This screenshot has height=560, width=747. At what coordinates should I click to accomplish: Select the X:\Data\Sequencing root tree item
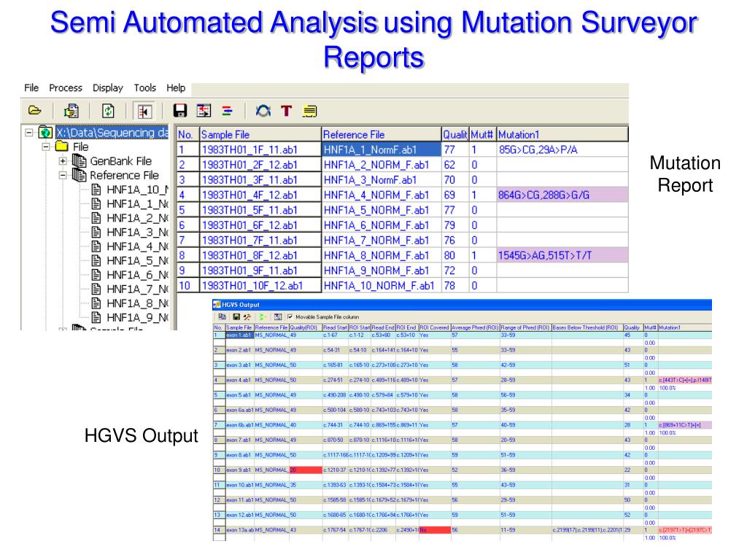(112, 133)
